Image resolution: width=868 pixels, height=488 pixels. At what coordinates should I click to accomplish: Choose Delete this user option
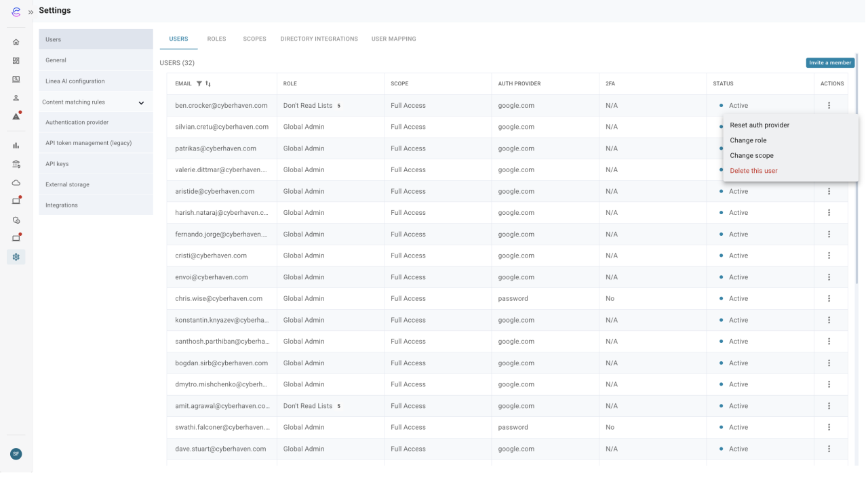tap(753, 171)
